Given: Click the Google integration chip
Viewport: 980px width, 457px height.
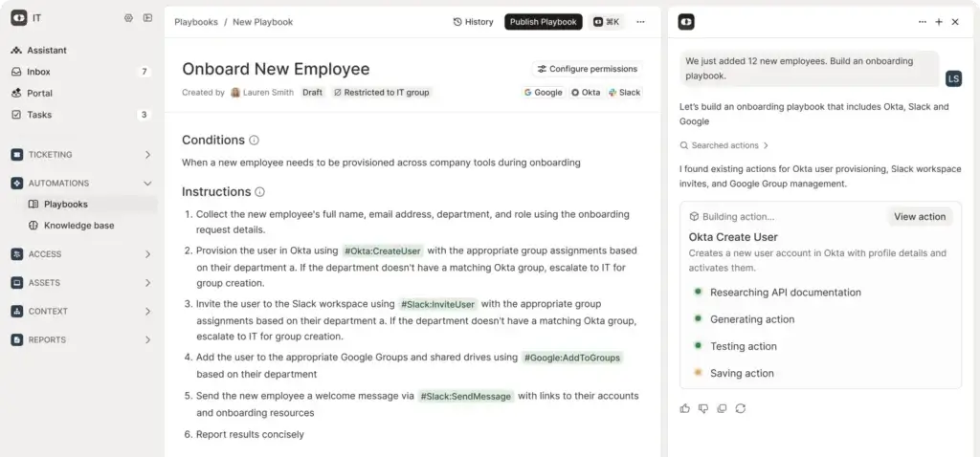Looking at the screenshot, I should pyautogui.click(x=544, y=93).
